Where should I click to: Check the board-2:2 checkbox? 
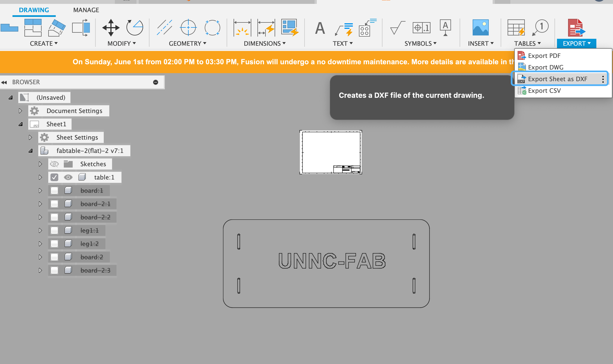(54, 217)
